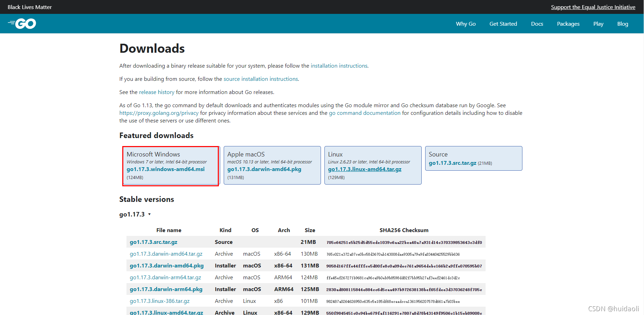Image resolution: width=644 pixels, height=315 pixels.
Task: Click the OS column header
Action: pos(255,230)
